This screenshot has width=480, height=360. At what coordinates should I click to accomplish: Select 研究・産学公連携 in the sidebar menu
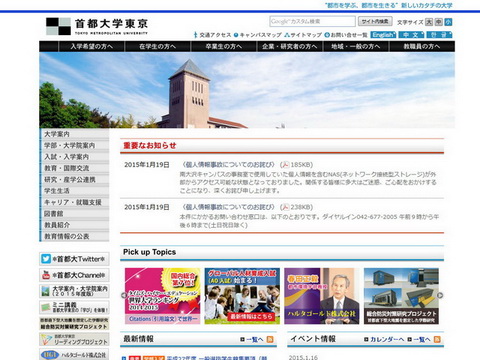[x=74, y=179]
